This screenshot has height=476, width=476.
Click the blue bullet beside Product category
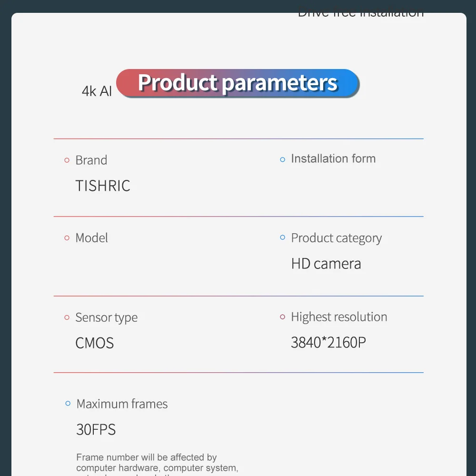(282, 238)
